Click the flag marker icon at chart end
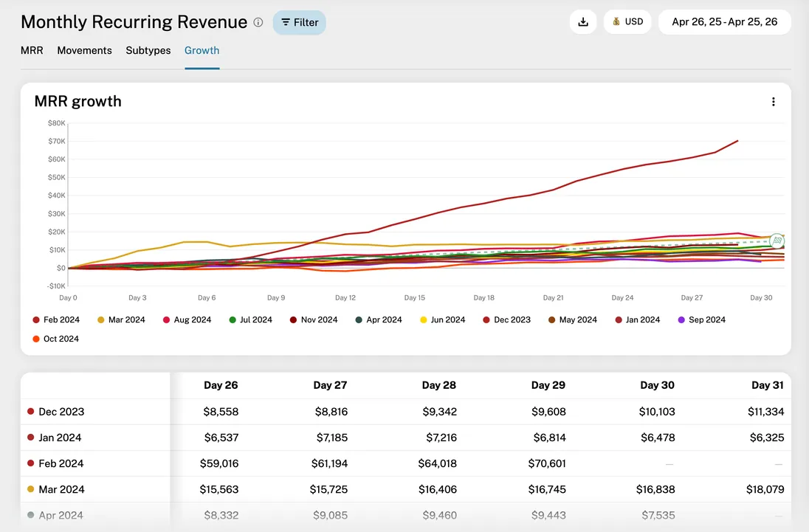Image resolution: width=809 pixels, height=532 pixels. click(x=777, y=241)
